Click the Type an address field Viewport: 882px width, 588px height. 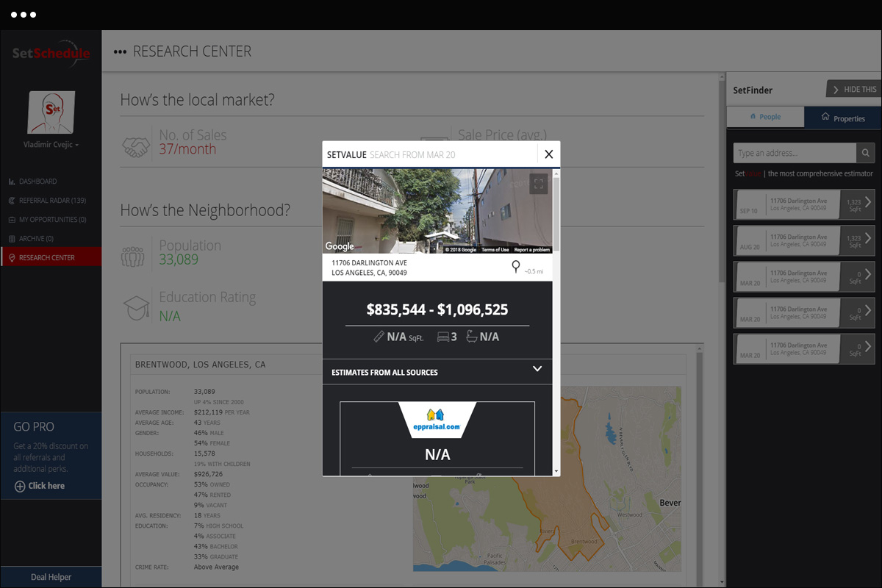(795, 153)
